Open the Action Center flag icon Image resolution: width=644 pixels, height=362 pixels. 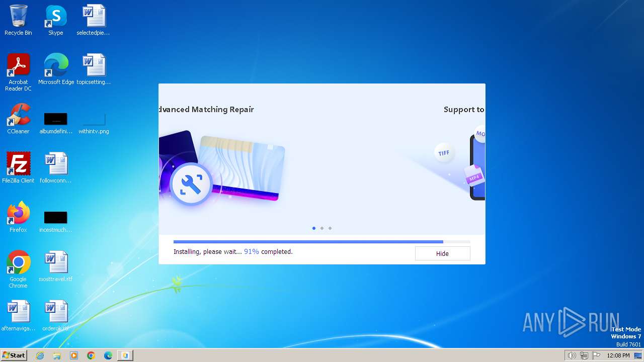click(596, 355)
